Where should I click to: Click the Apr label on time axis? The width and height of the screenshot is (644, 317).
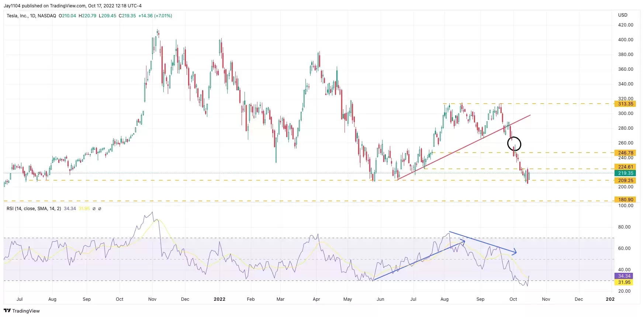coord(316,299)
